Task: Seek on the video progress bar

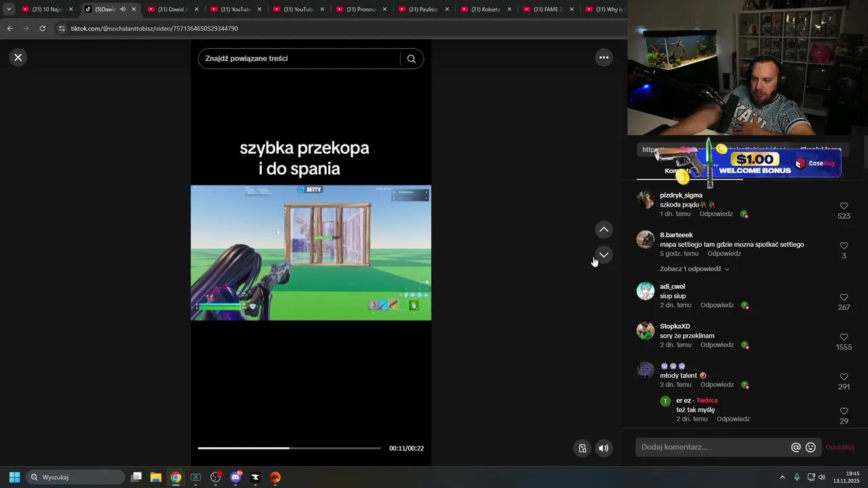Action: 289,448
